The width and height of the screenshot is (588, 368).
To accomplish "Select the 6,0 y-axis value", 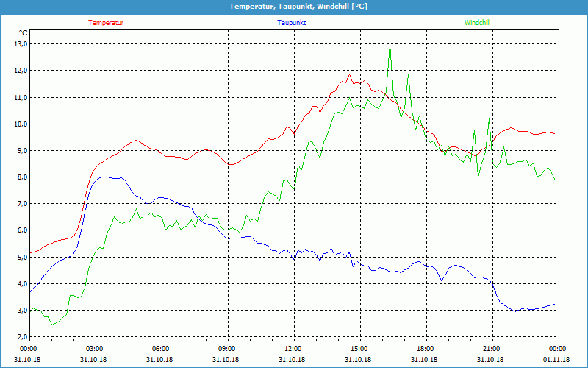I will tap(22, 230).
